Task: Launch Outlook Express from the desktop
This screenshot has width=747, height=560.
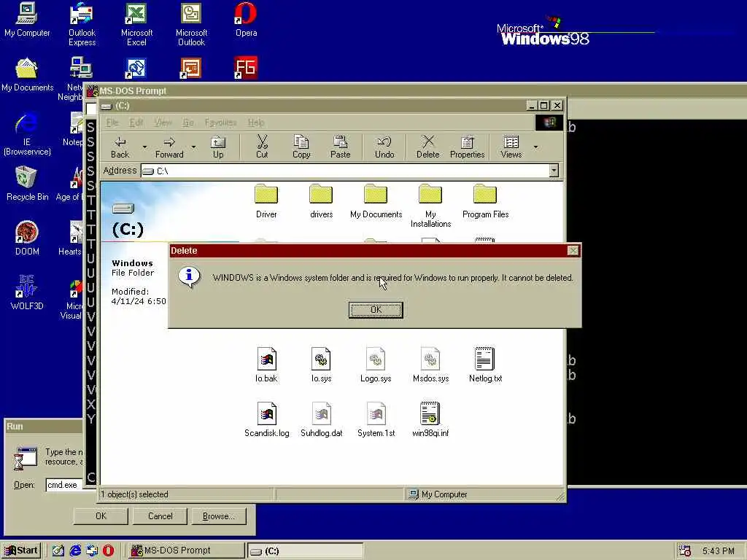Action: (82, 24)
